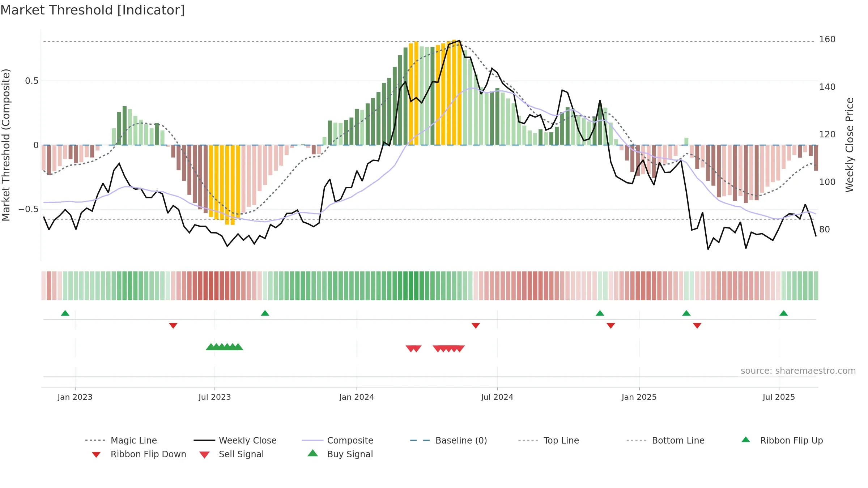Screen dimensions: 868x488
Task: Click the green buy signal cluster near Jul 2023
Action: (225, 347)
